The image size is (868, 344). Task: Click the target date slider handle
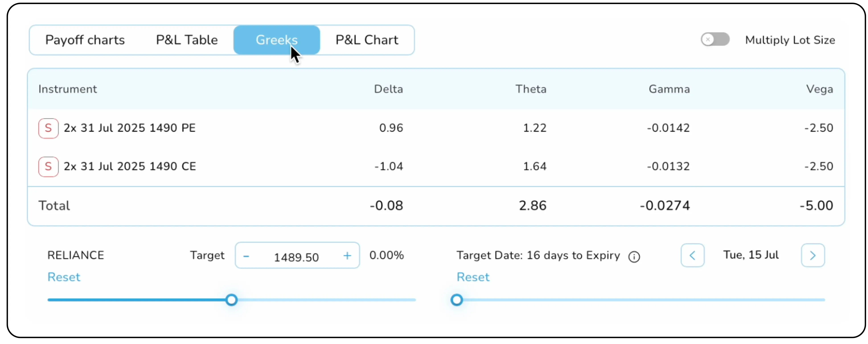click(456, 299)
